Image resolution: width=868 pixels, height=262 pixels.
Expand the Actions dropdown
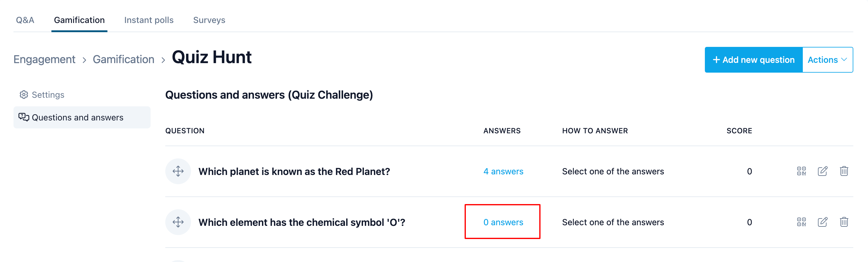pyautogui.click(x=828, y=60)
